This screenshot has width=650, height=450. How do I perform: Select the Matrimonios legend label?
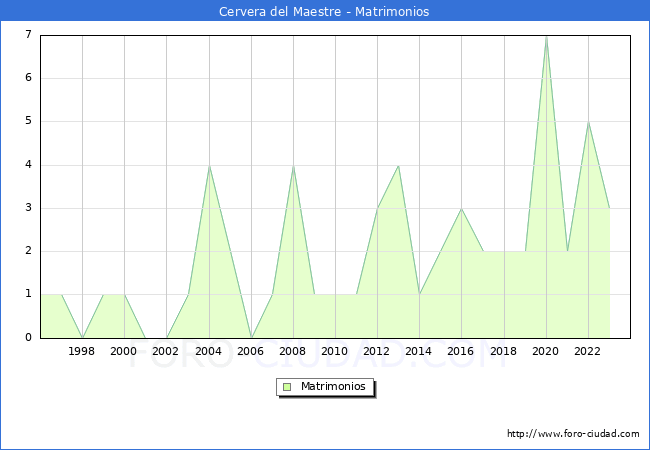coord(332,386)
